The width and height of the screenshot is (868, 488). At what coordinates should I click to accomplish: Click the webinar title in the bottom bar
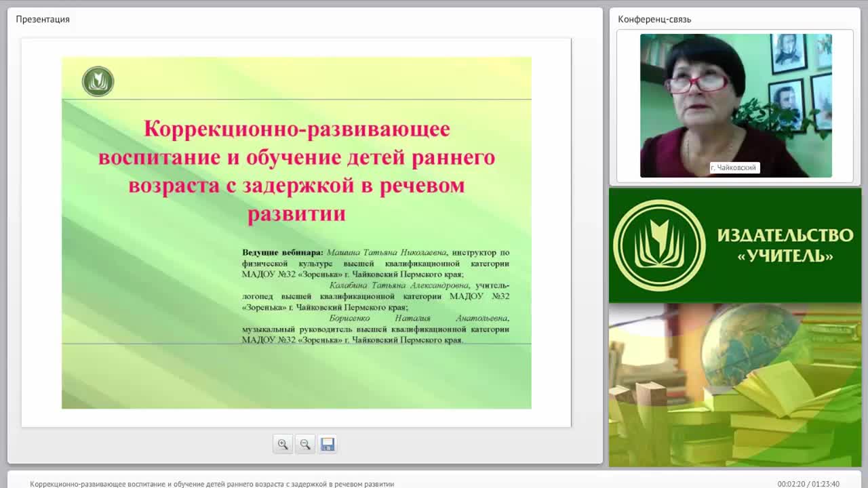[212, 484]
